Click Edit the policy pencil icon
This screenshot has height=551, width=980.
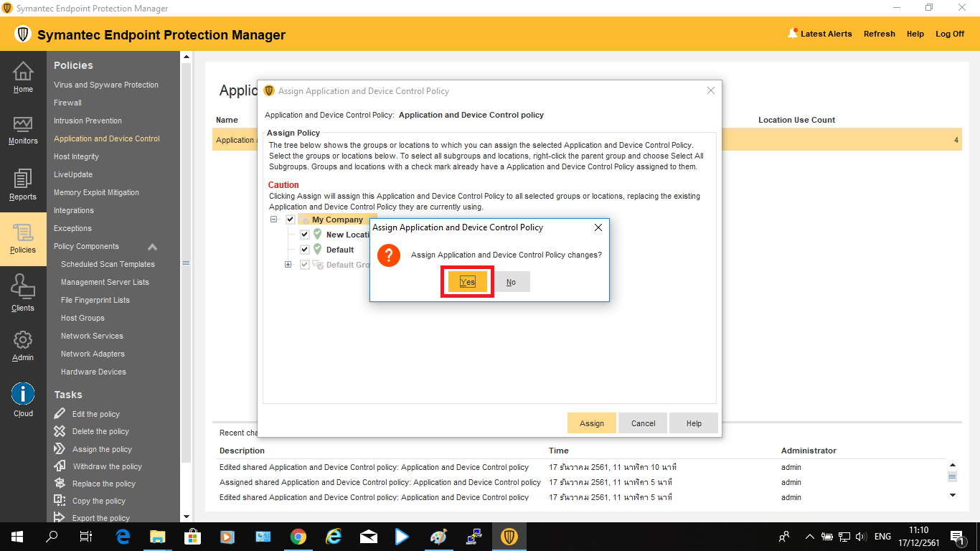click(60, 414)
